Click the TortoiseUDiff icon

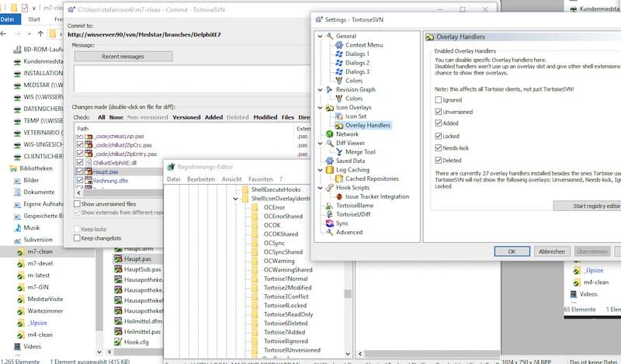pos(329,214)
